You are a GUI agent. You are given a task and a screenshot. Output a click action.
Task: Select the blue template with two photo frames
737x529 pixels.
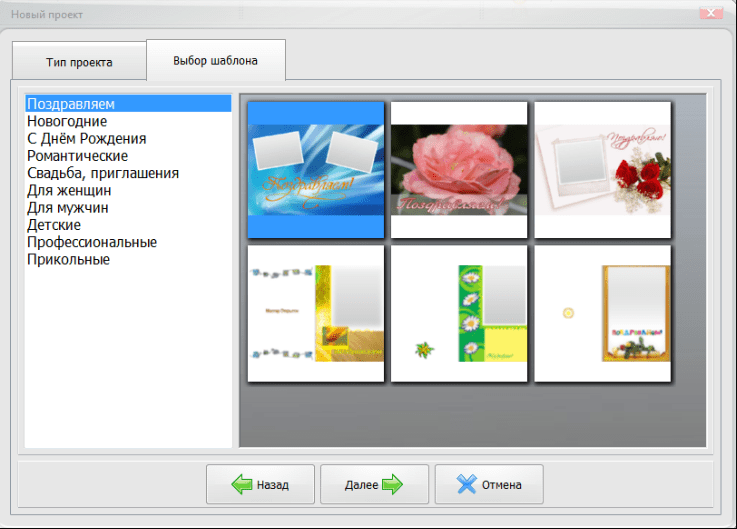pyautogui.click(x=315, y=169)
